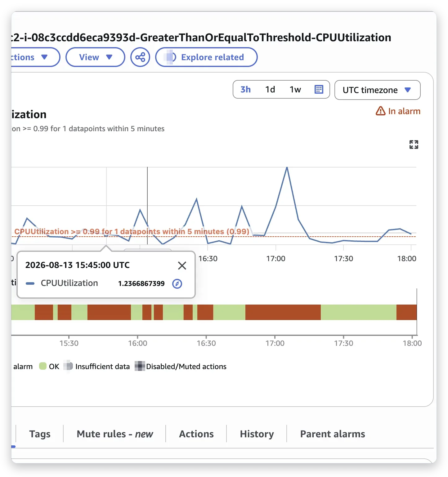The height and width of the screenshot is (477, 448).
Task: Enlarge the graph with fullscreen icon
Action: (x=414, y=145)
